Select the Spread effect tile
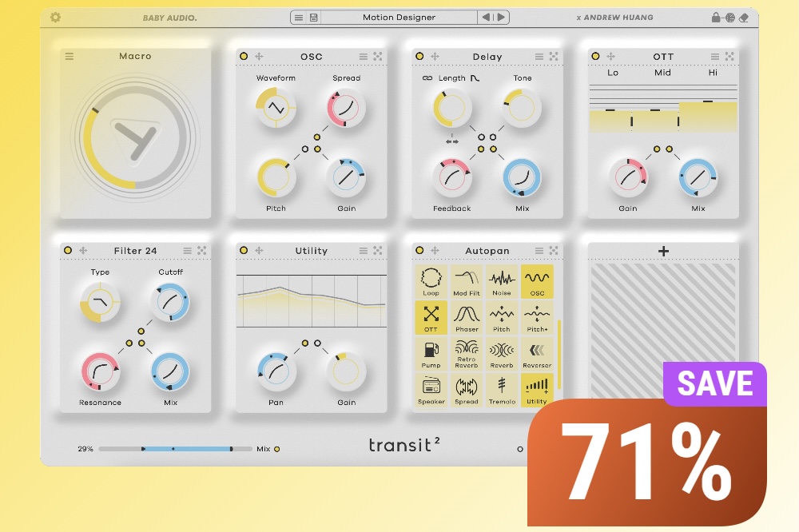The height and width of the screenshot is (532, 799). coord(467,390)
